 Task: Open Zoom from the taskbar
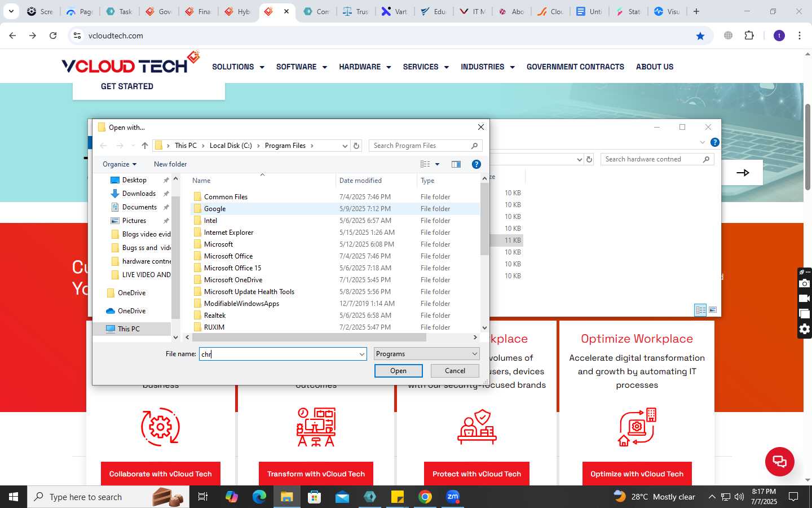pos(453,497)
